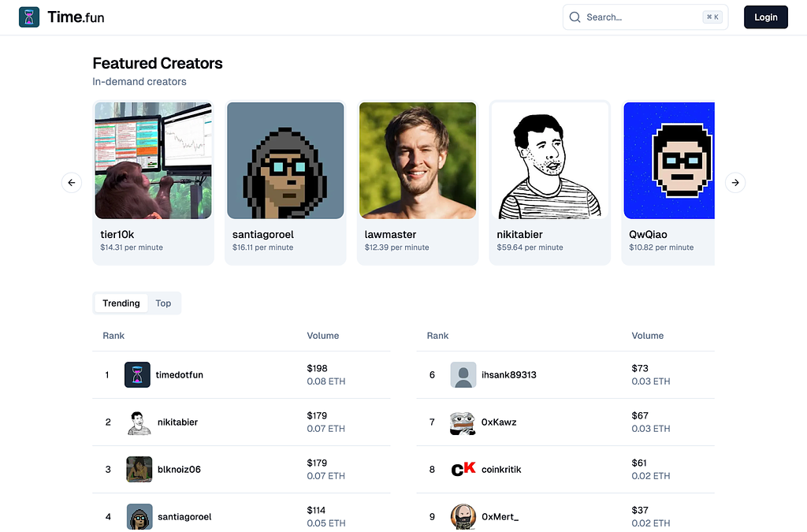Click the magnifier icon in search bar
This screenshot has width=807, height=532.
pyautogui.click(x=575, y=17)
